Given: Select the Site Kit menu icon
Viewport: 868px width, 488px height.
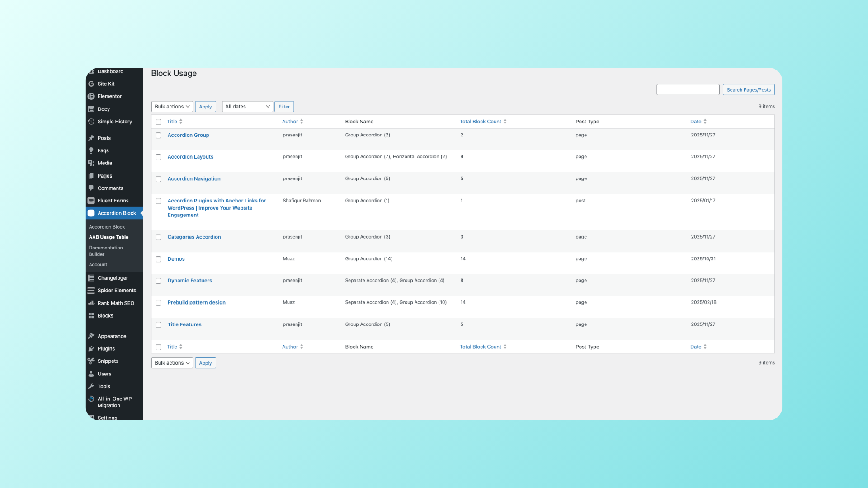Looking at the screenshot, I should (92, 84).
